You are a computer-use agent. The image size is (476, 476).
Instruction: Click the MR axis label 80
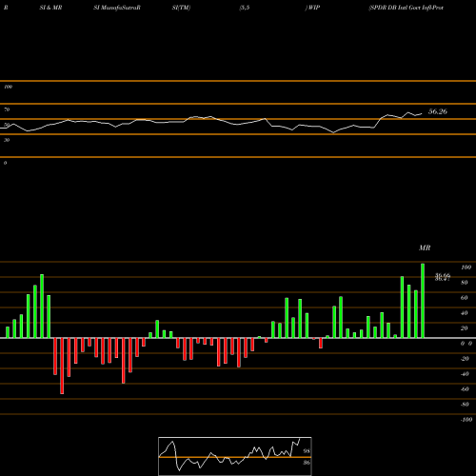(x=465, y=283)
